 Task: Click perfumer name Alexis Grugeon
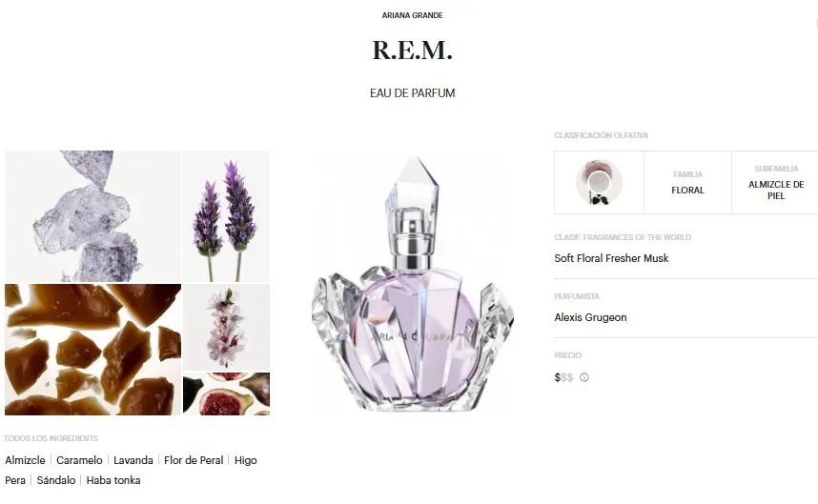coord(590,317)
